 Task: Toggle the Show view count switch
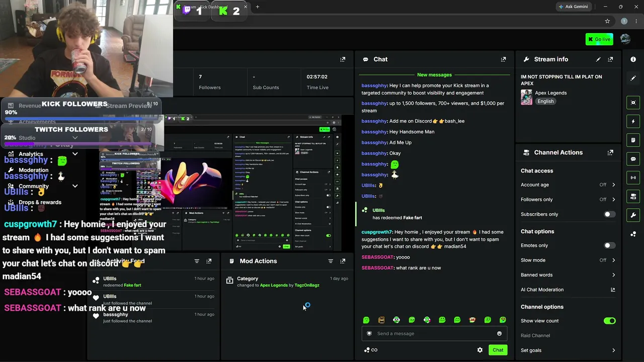pos(609,321)
